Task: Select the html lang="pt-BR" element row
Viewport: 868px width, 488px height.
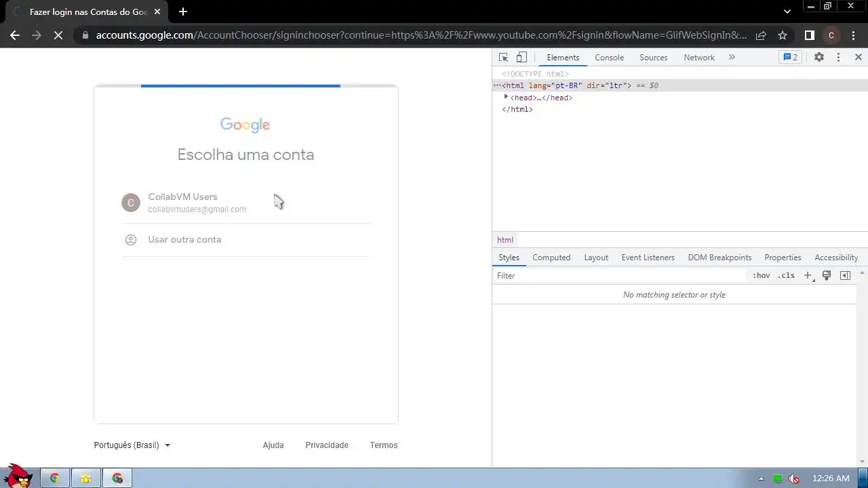Action: pos(680,85)
